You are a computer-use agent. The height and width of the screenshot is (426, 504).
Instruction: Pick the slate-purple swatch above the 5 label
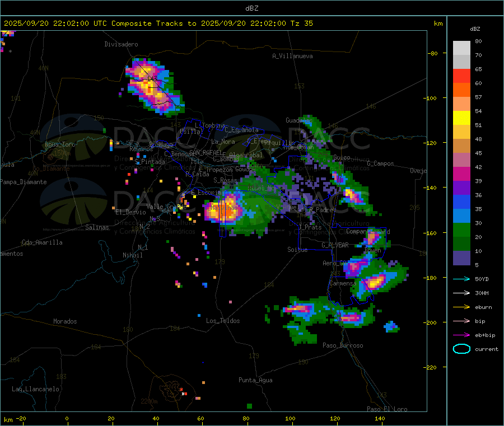461,258
